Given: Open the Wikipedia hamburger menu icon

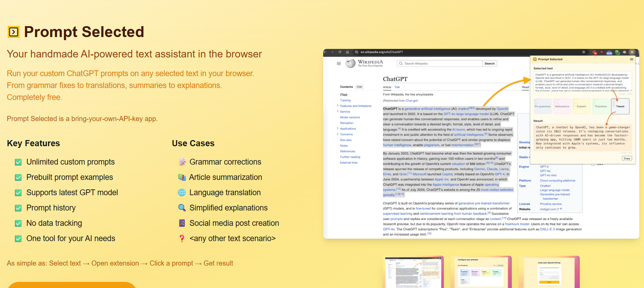Looking at the screenshot, I should 339,64.
